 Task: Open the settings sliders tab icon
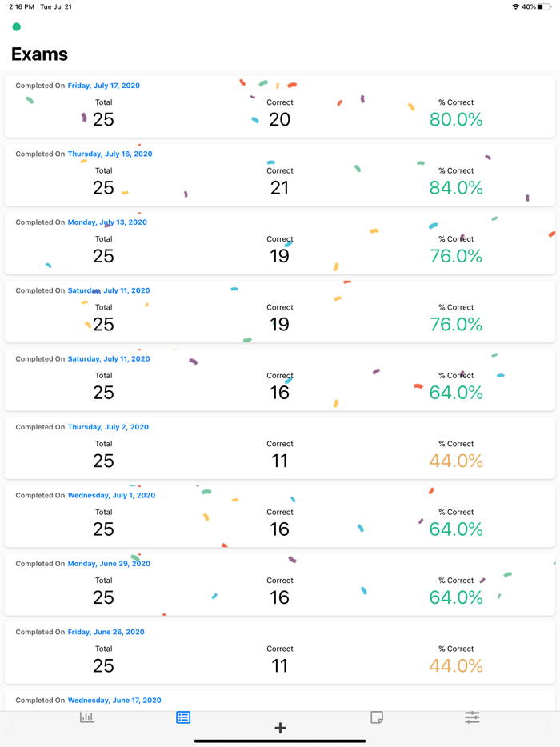click(472, 717)
